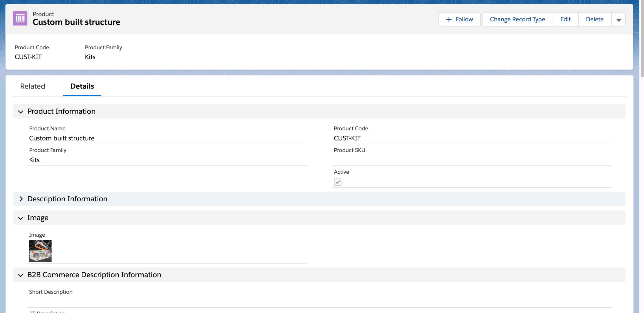Toggle the Active checkbox
Image resolution: width=644 pixels, height=313 pixels.
click(x=337, y=182)
